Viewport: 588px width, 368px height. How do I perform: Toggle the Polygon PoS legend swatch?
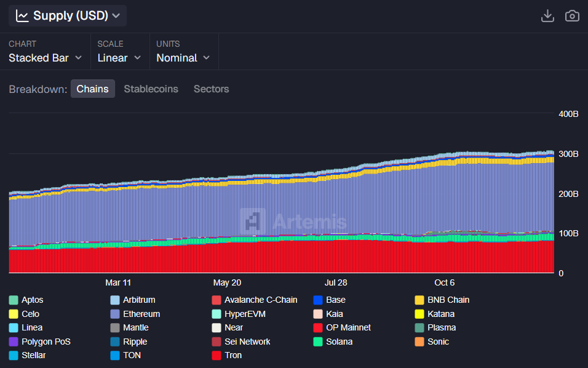click(x=14, y=342)
